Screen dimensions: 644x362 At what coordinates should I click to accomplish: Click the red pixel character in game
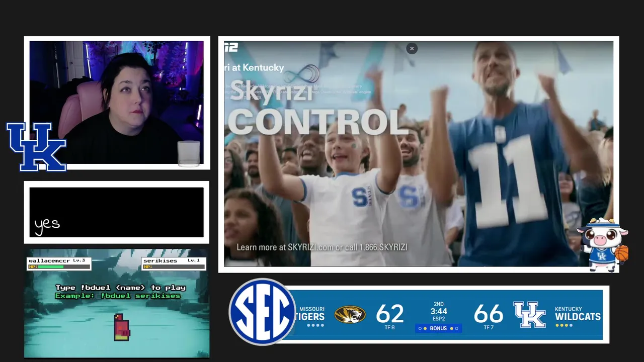pos(121,327)
